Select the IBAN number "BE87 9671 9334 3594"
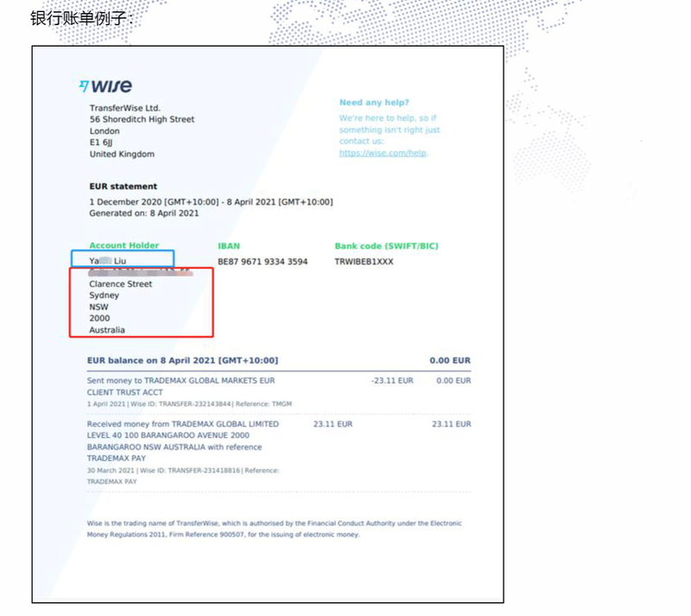The height and width of the screenshot is (616, 691). (263, 262)
